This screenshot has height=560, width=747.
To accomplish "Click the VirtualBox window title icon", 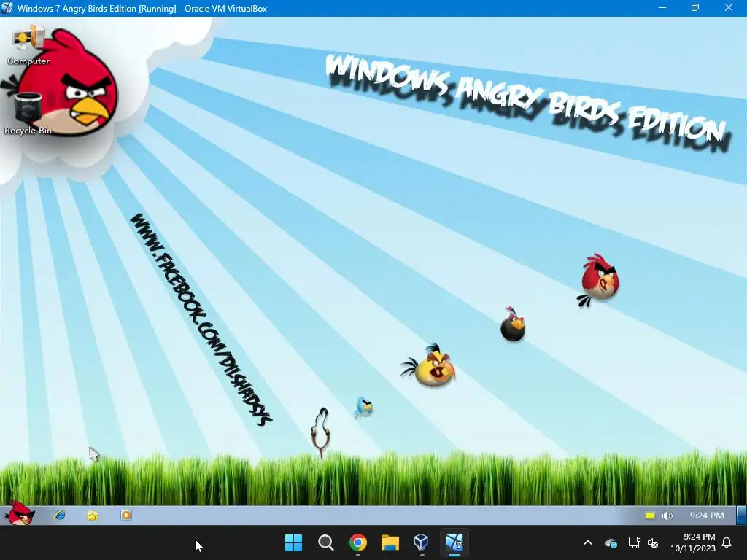I will tap(7, 8).
